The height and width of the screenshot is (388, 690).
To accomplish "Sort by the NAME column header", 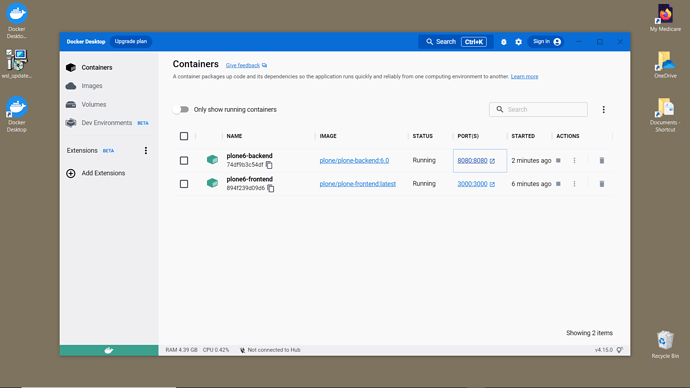I will click(234, 136).
